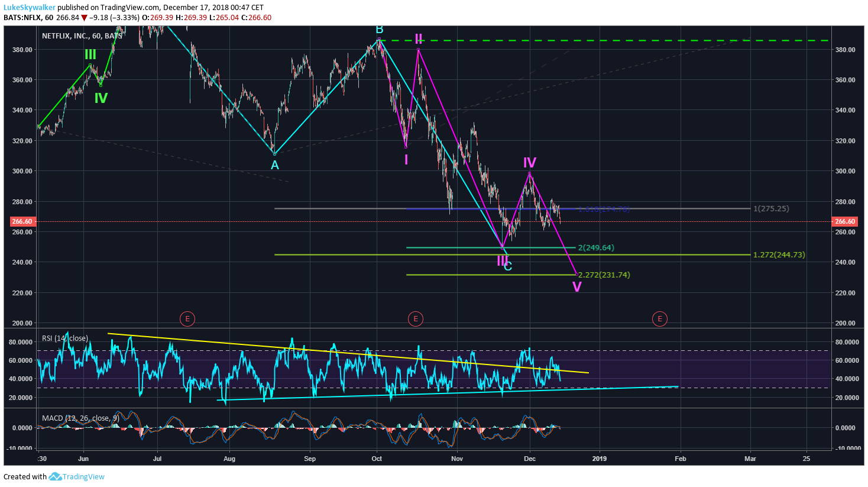Open the LukeSkywalker author profile link
This screenshot has width=868, height=487.
(30, 8)
